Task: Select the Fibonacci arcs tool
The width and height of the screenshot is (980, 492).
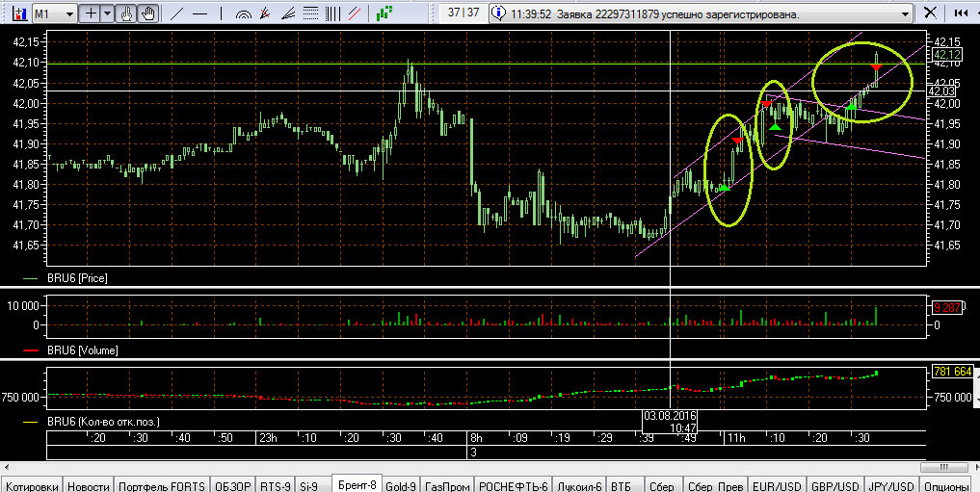Action: click(244, 13)
